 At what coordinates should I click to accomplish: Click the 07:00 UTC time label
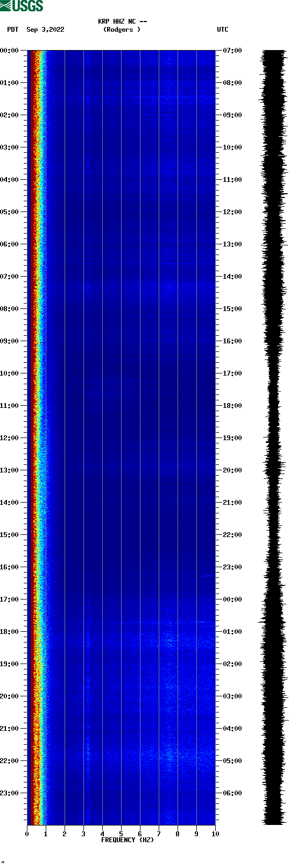(x=232, y=51)
